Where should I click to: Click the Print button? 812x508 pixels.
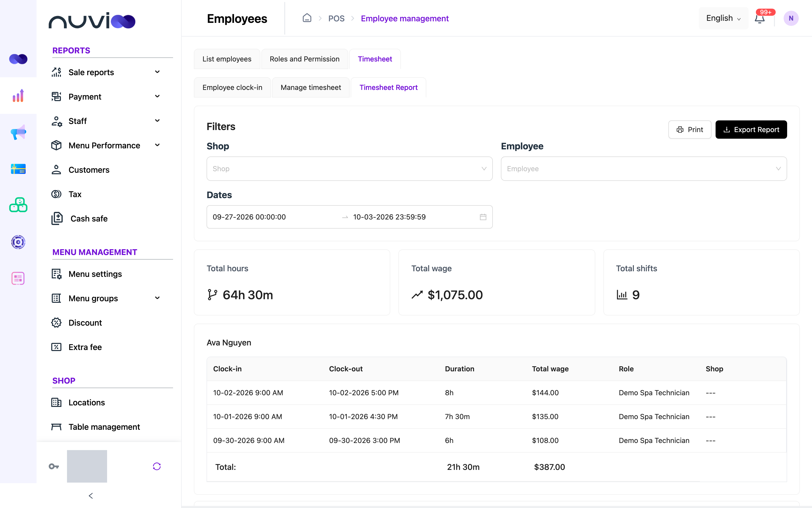689,130
